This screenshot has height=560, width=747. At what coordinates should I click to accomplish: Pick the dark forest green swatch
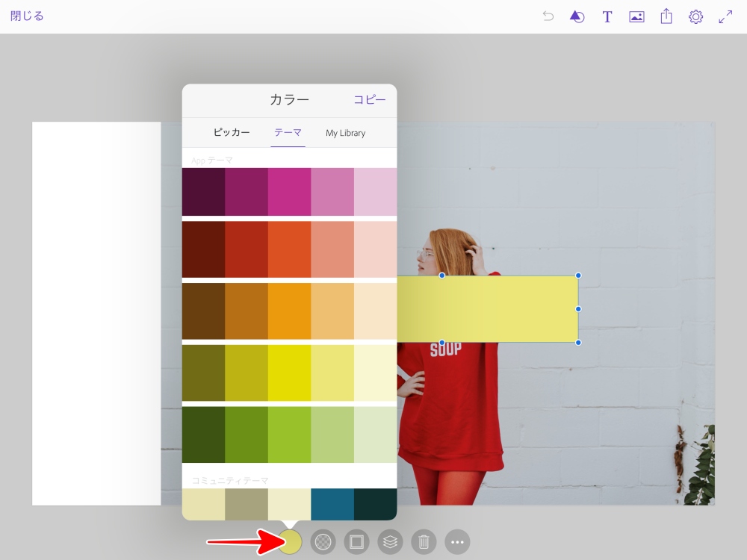point(203,435)
